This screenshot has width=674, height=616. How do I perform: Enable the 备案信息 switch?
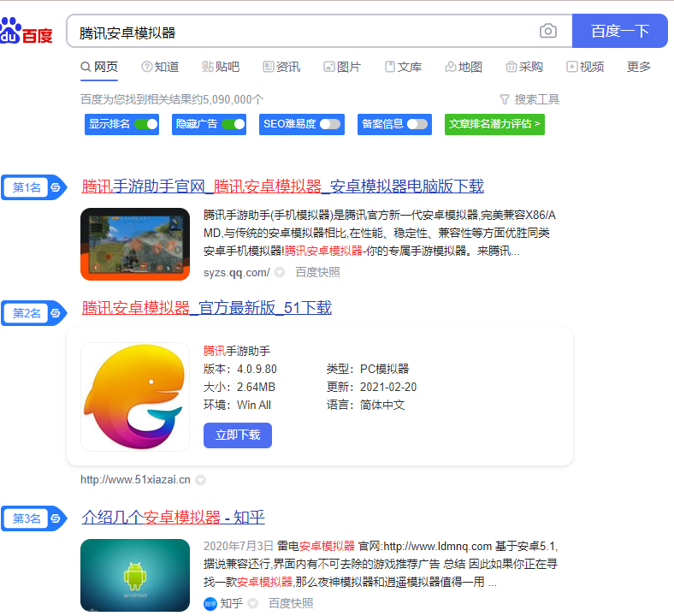(417, 124)
